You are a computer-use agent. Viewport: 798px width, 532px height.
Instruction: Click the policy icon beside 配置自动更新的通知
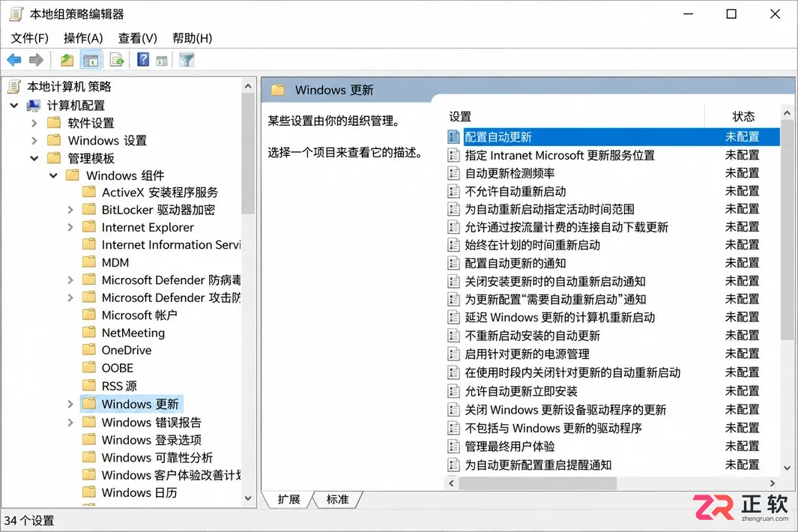pyautogui.click(x=453, y=263)
